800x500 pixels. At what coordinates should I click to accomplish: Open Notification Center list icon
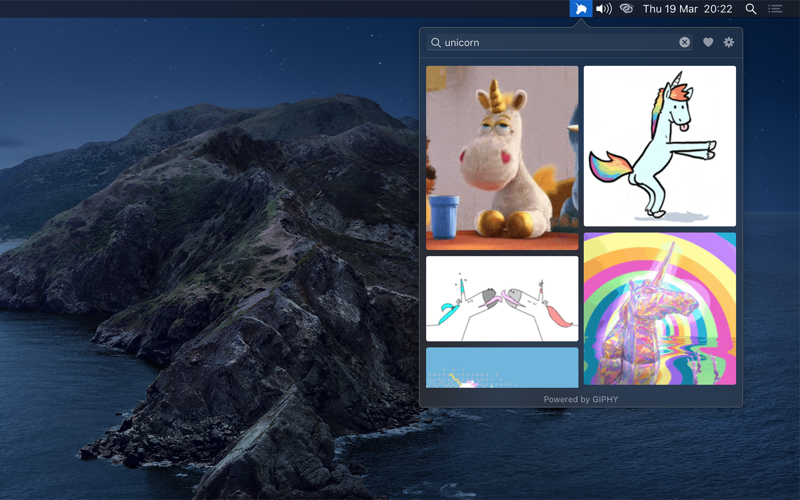775,9
